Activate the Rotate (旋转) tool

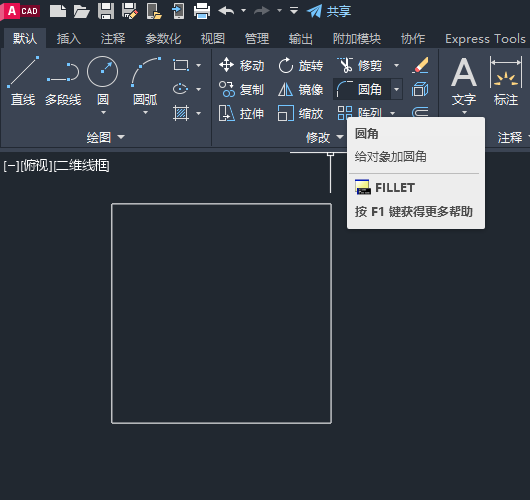300,65
